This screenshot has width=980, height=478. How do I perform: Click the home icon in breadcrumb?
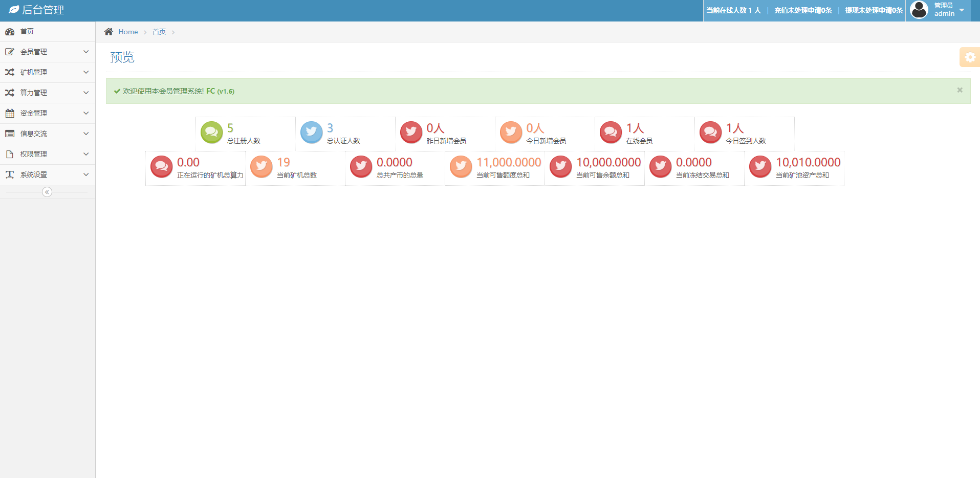(x=108, y=32)
